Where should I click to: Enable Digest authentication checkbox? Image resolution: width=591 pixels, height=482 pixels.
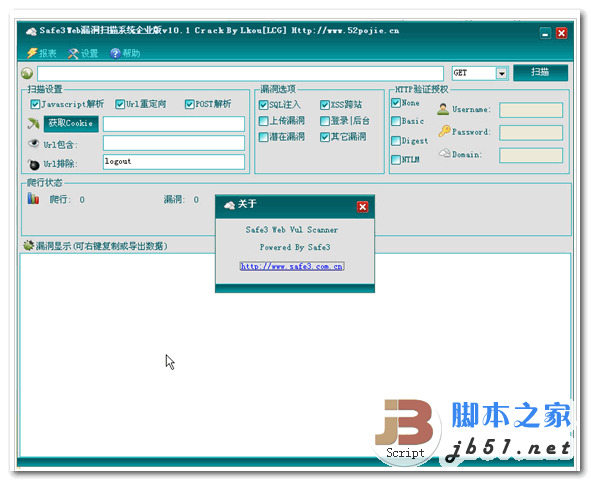[x=396, y=141]
